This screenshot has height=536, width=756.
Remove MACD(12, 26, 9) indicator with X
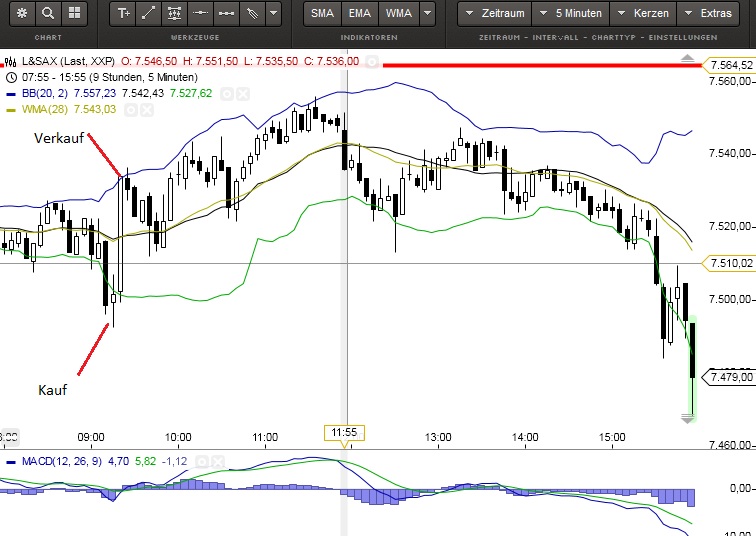click(218, 462)
